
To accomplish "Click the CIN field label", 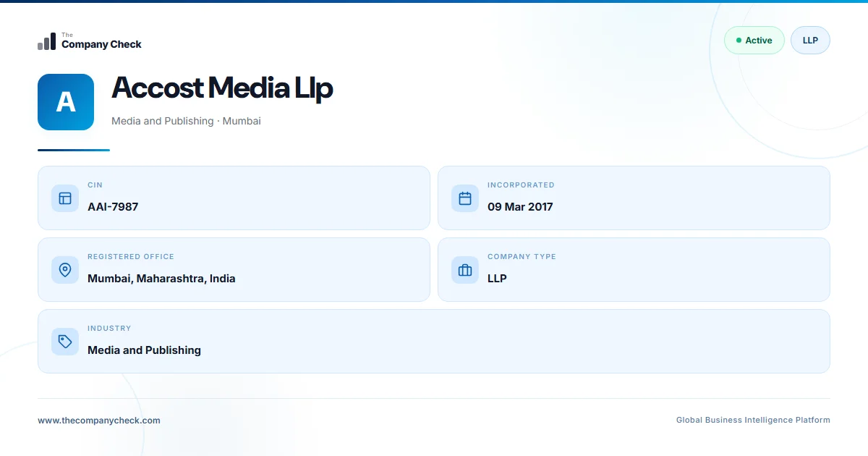I will tap(95, 185).
